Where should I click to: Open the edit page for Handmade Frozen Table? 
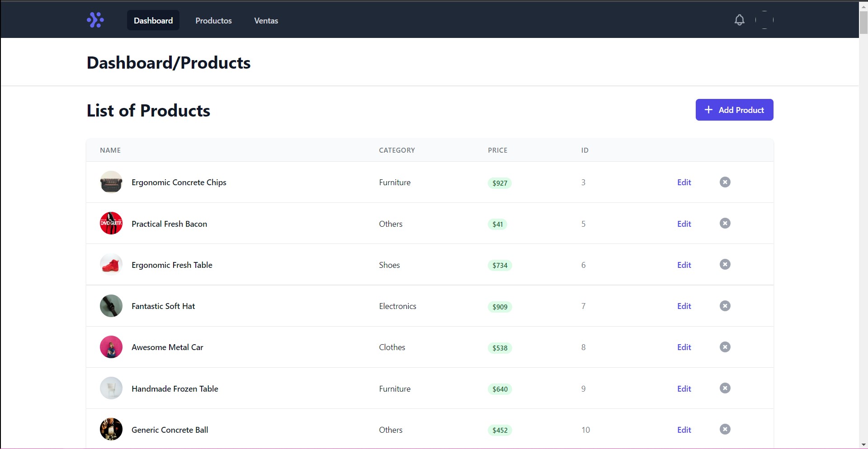684,388
